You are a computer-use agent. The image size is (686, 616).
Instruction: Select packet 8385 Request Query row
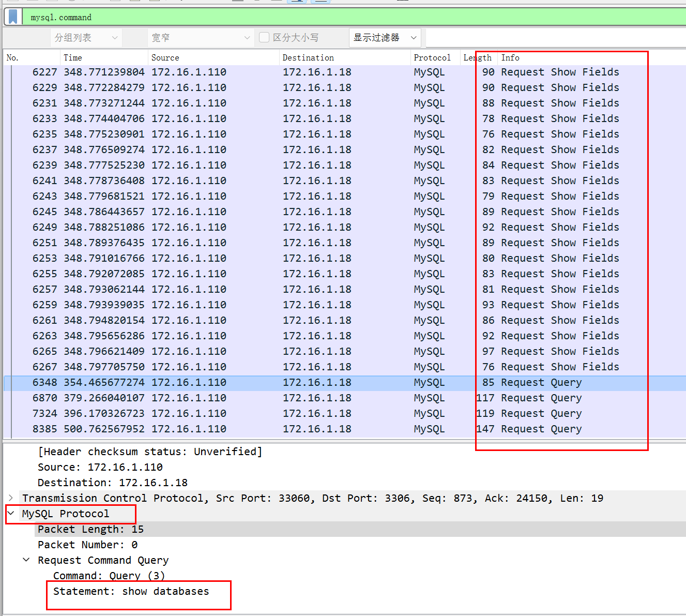pyautogui.click(x=345, y=429)
